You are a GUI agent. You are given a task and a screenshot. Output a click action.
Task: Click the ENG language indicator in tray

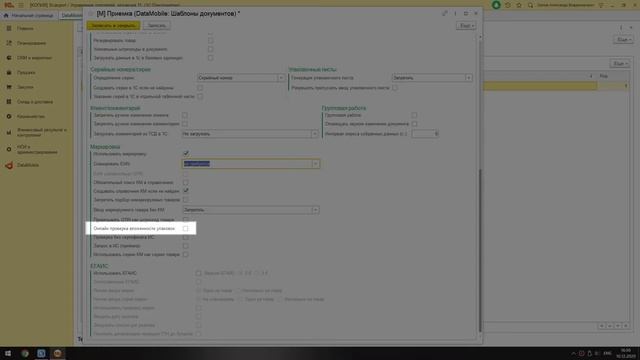607,353
